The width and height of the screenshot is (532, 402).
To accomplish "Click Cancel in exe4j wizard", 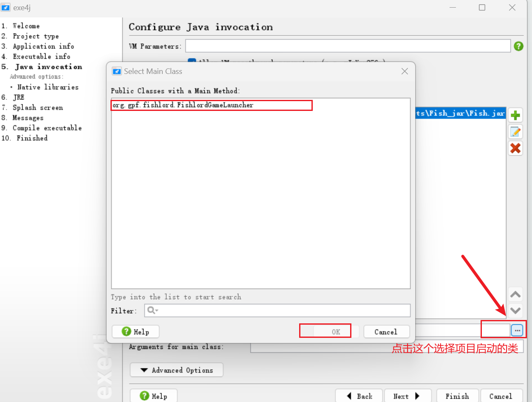I will (501, 396).
